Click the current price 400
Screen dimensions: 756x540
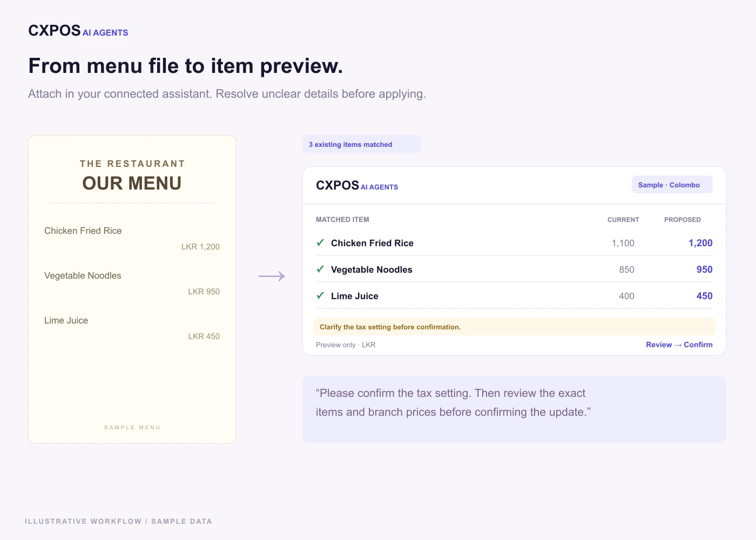[x=627, y=296]
